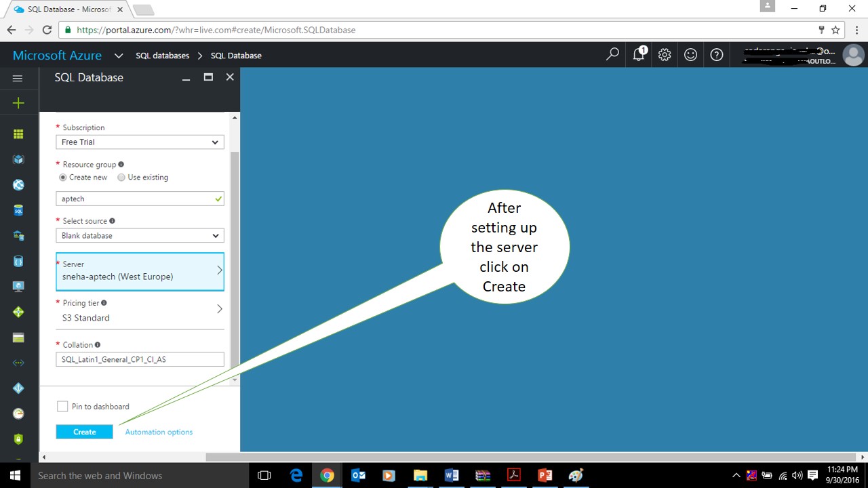Click Search the web and Windows box
This screenshot has height=488, width=868.
click(x=140, y=475)
